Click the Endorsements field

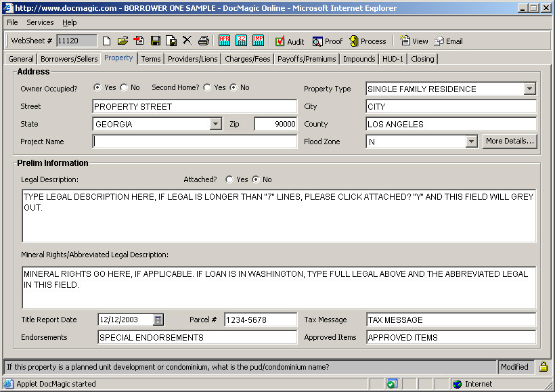197,337
